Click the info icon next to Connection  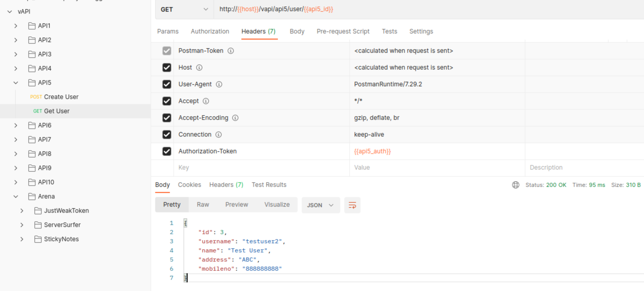pyautogui.click(x=218, y=135)
